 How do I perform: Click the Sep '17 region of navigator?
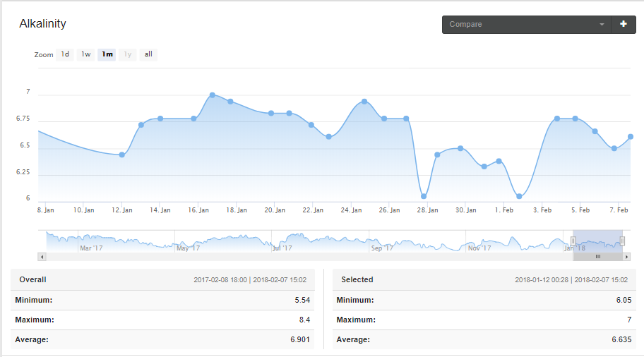tap(382, 248)
